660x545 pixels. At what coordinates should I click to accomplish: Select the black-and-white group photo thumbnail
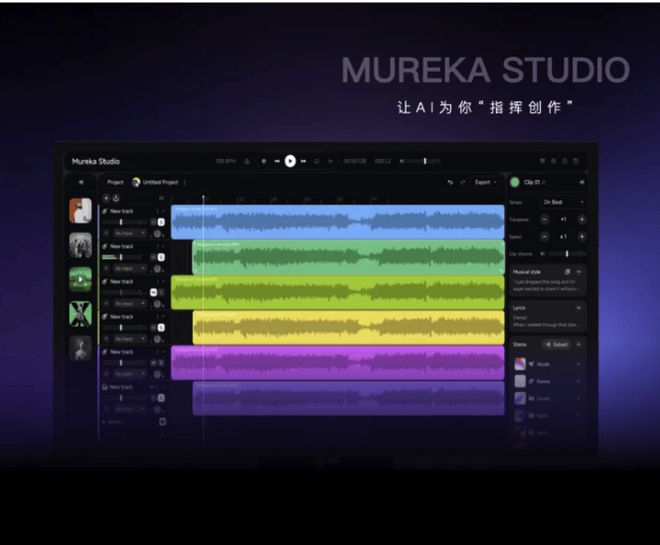[80, 245]
